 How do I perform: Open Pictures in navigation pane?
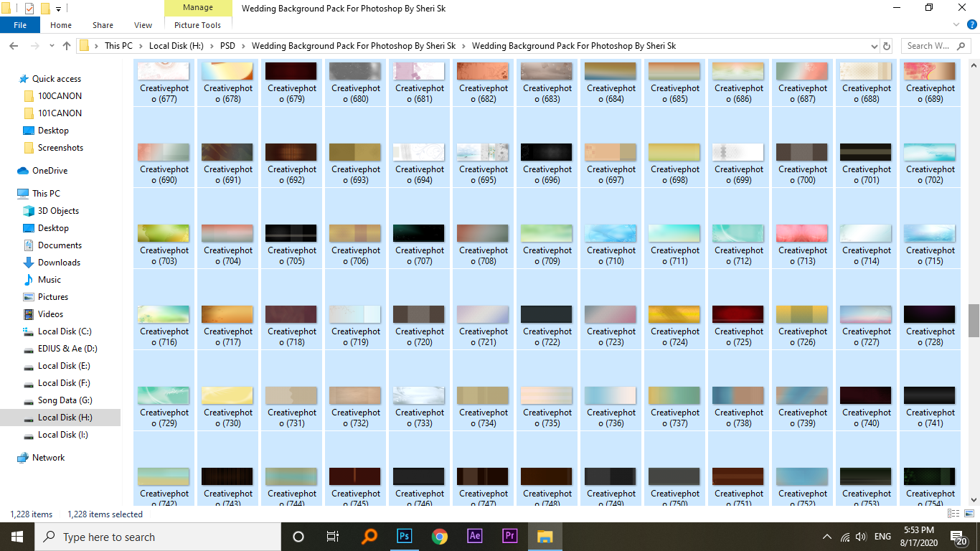click(53, 297)
